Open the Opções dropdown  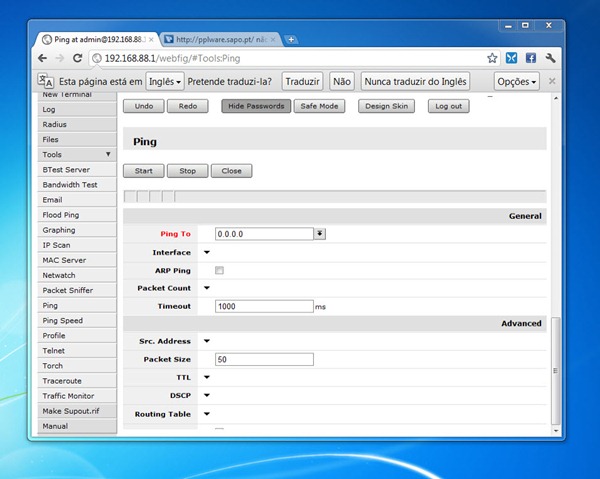(517, 81)
